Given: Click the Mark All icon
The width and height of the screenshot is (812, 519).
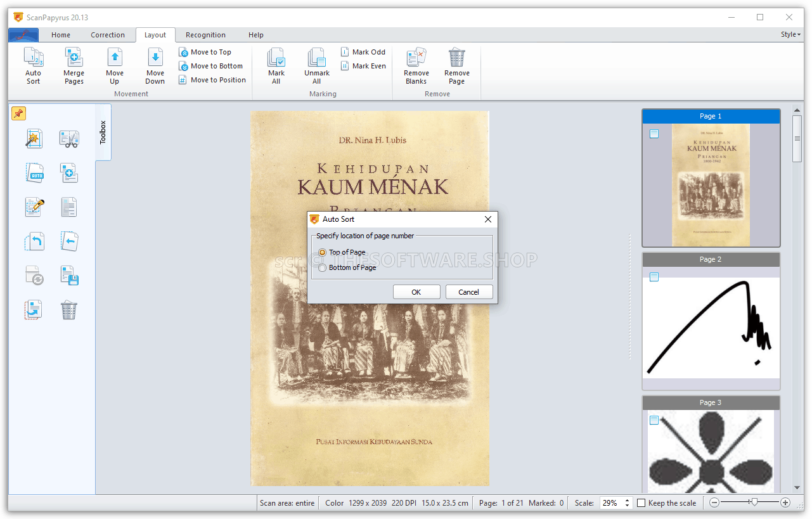Looking at the screenshot, I should 276,58.
